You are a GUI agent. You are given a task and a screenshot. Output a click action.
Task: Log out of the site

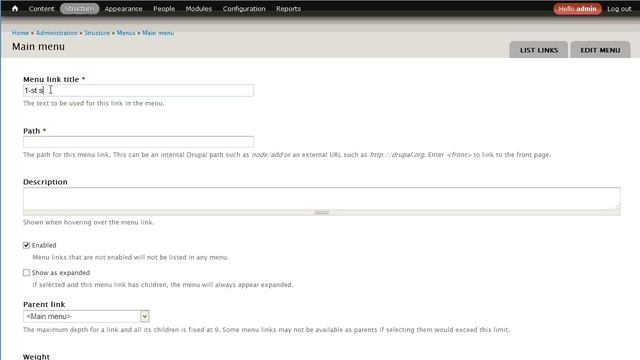pyautogui.click(x=619, y=9)
